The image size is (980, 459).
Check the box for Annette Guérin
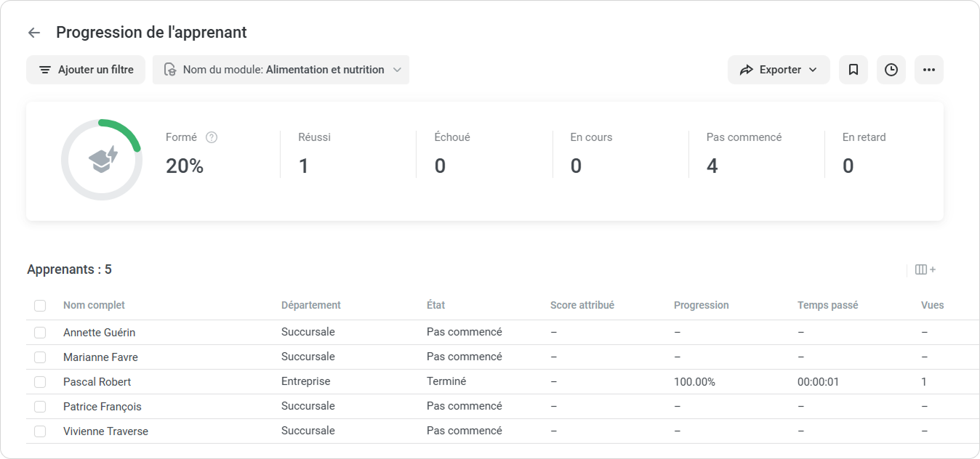[40, 333]
